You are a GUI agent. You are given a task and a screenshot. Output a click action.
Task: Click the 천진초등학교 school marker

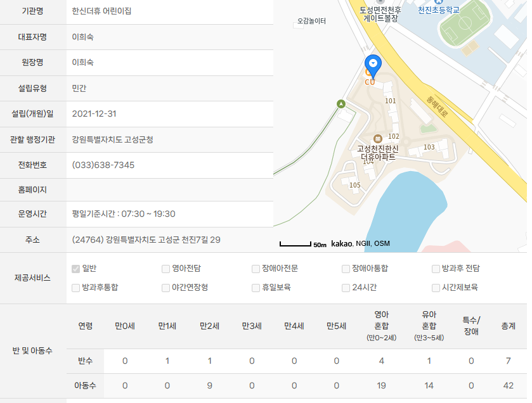pyautogui.click(x=439, y=7)
